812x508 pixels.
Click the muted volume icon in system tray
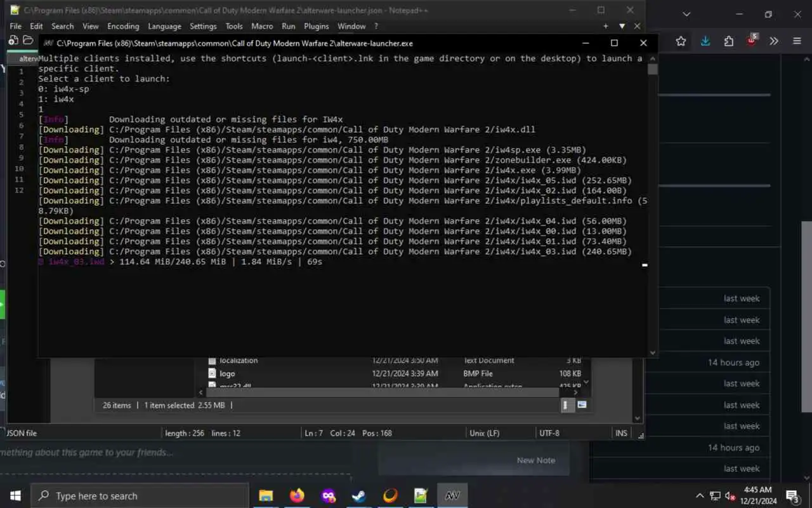730,496
